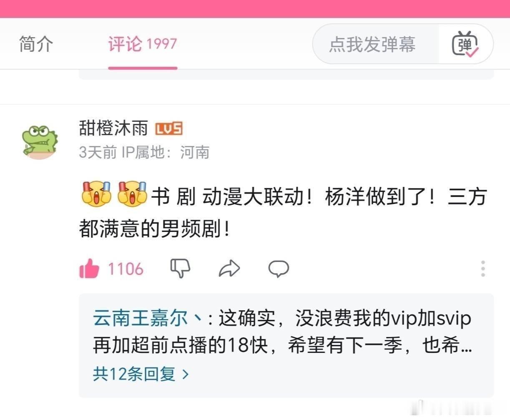Screen dimensions: 510x420
Task: Switch to the 简介 tab
Action: (36, 44)
